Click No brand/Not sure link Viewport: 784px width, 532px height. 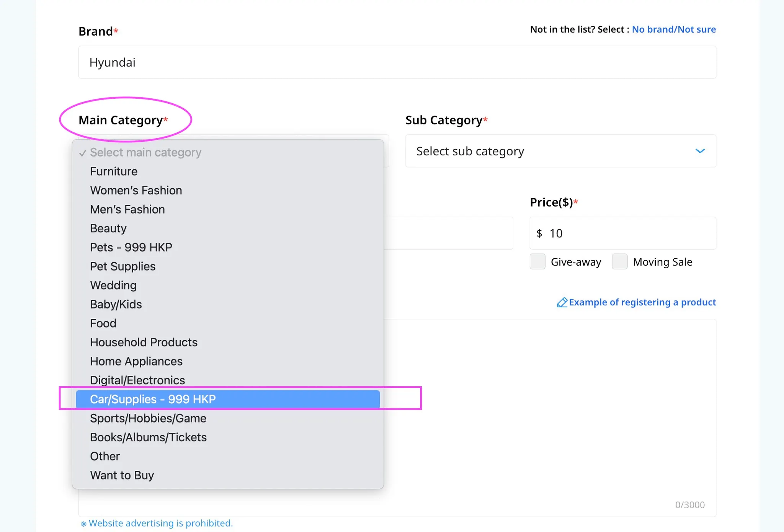coord(674,29)
